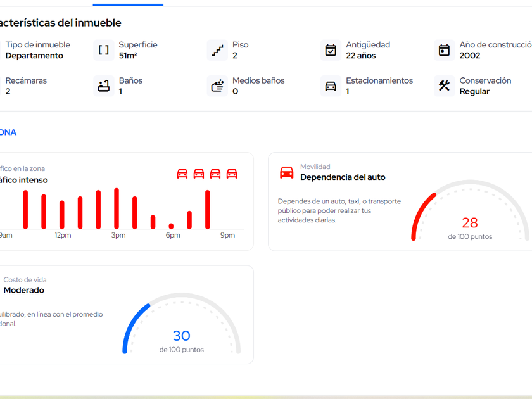The image size is (532, 399).
Task: Click the cost of living score 30
Action: pos(182,336)
